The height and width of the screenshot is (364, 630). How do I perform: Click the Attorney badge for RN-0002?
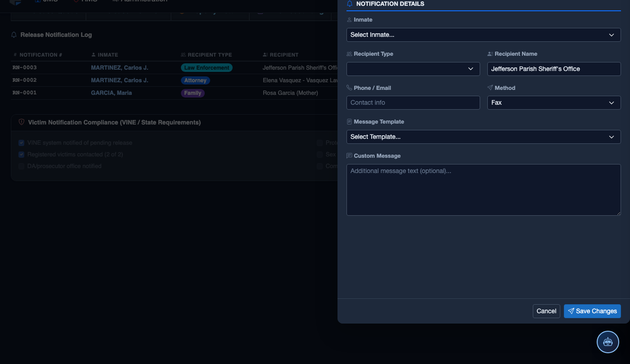click(x=195, y=80)
